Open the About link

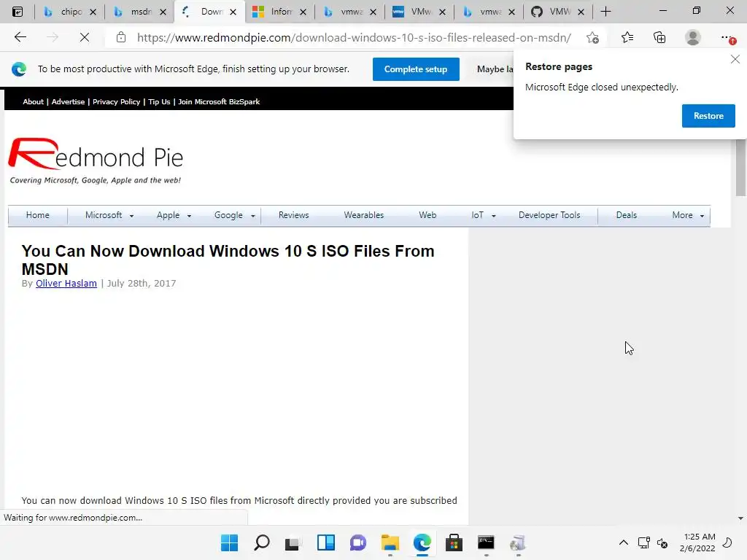(x=34, y=101)
